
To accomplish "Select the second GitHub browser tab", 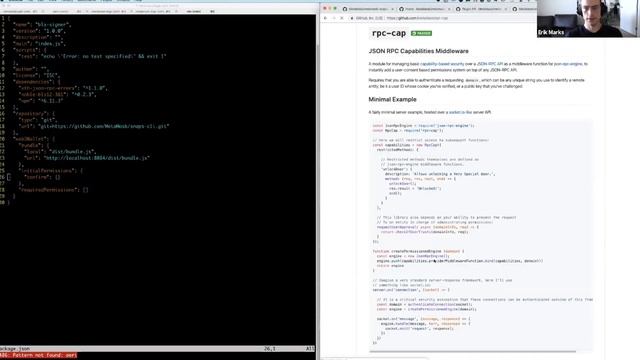I will click(x=424, y=9).
